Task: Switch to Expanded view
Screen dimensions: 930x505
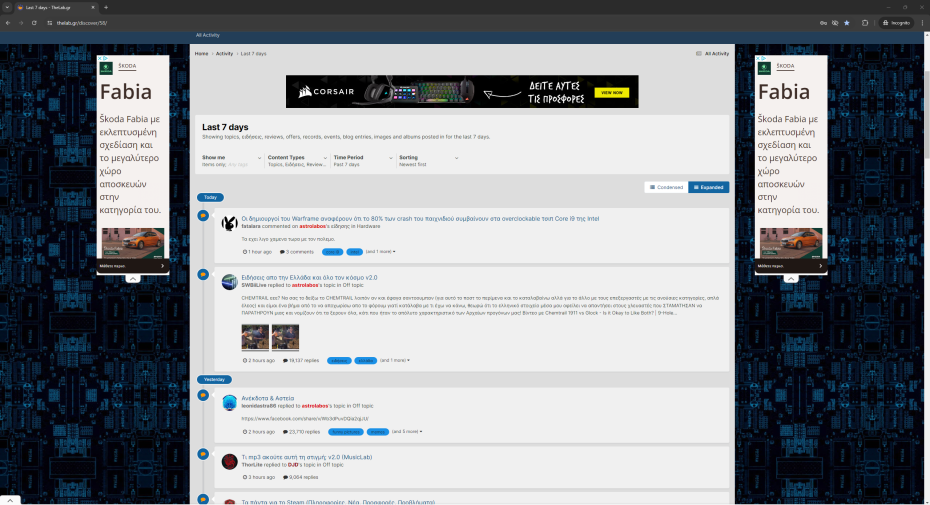Action: (x=709, y=188)
